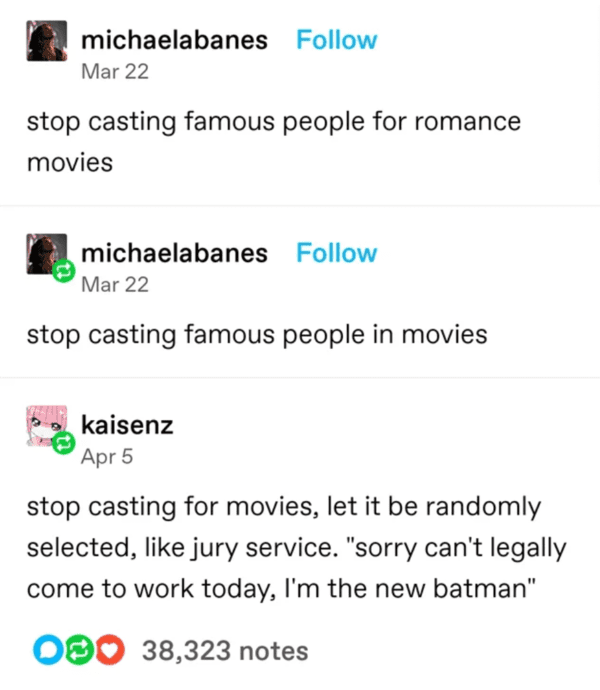This screenshot has height=690, width=600.
Task: Open kaisenz post via Apr 5 date
Action: click(107, 456)
